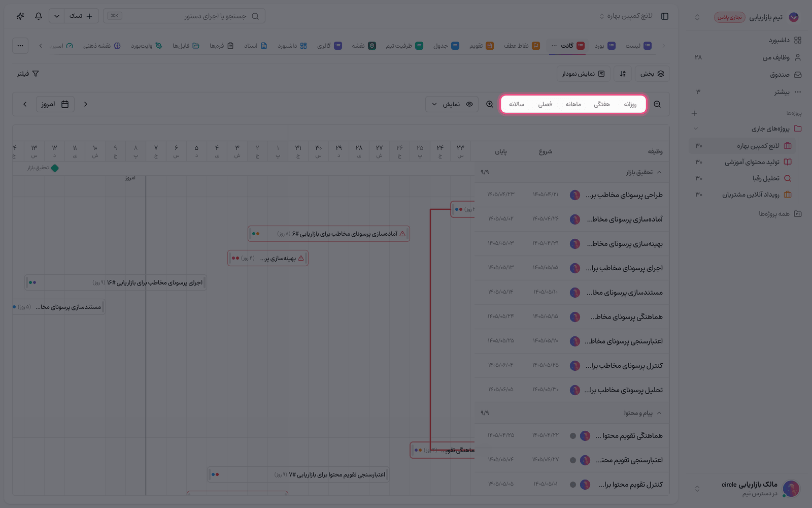Image resolution: width=812 pixels, height=508 pixels.
Task: Select the سالانه (yearly) time scale
Action: point(517,104)
